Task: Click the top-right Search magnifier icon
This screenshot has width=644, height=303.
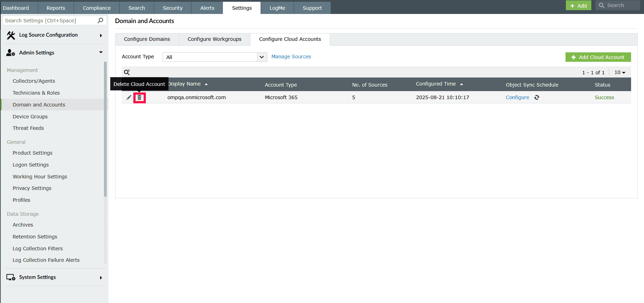Action: tap(602, 6)
